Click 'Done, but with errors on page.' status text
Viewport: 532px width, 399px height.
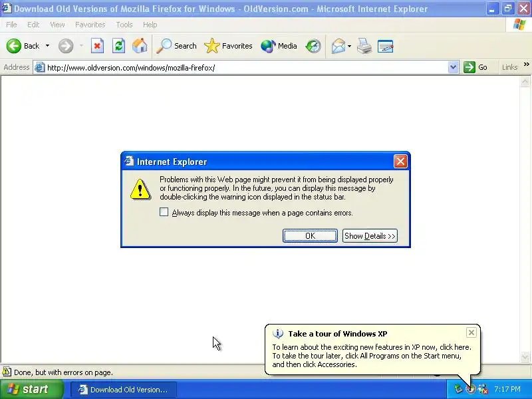(x=63, y=372)
